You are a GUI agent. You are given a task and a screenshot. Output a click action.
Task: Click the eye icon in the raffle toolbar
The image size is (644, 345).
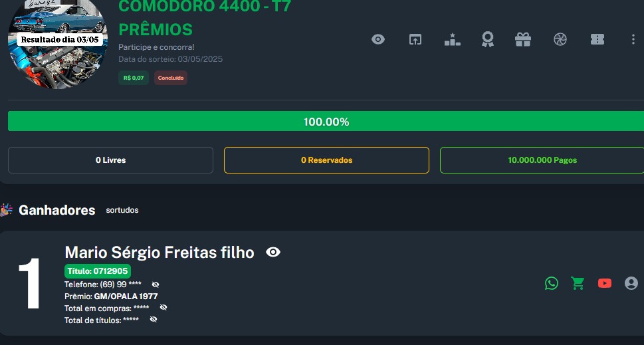coord(378,39)
